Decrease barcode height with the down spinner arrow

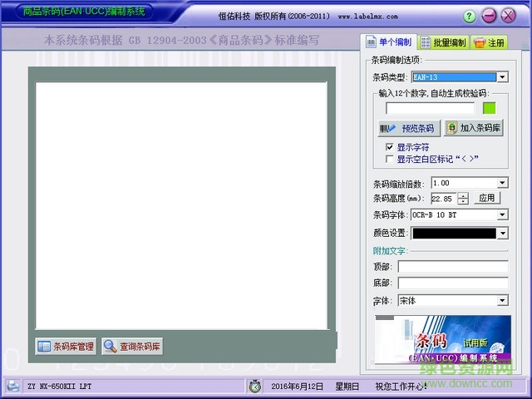[463, 201]
